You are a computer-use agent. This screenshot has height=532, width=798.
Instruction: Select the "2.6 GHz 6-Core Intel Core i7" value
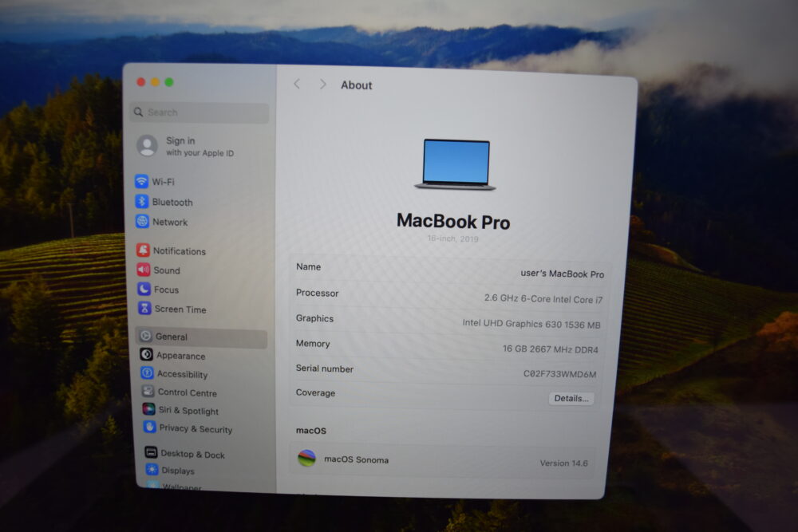pyautogui.click(x=543, y=298)
